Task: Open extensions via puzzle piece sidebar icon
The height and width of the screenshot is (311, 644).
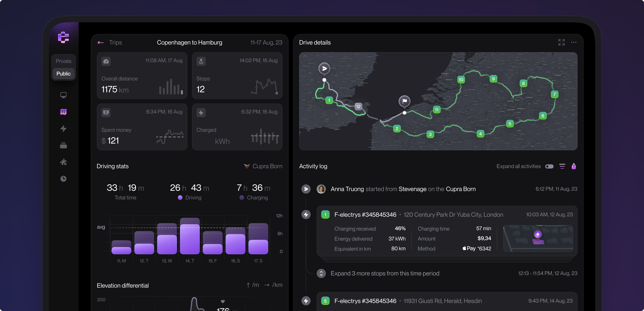Action: point(64,162)
